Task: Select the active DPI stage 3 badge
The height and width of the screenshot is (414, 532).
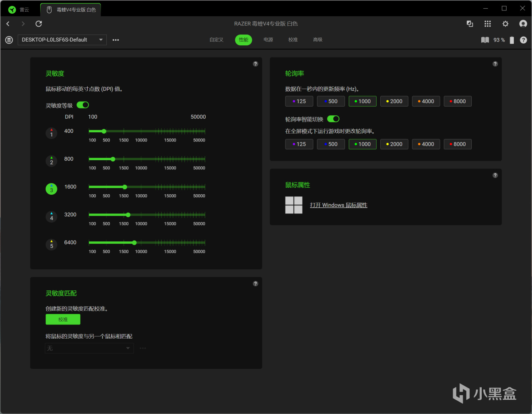Action: 52,189
